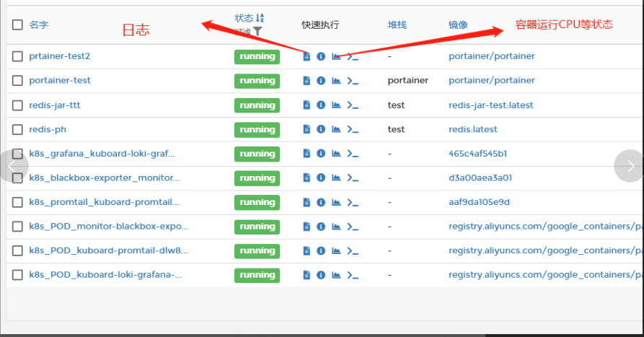This screenshot has width=644, height=337.
Task: Open the redis-ph container link
Action: [x=48, y=129]
